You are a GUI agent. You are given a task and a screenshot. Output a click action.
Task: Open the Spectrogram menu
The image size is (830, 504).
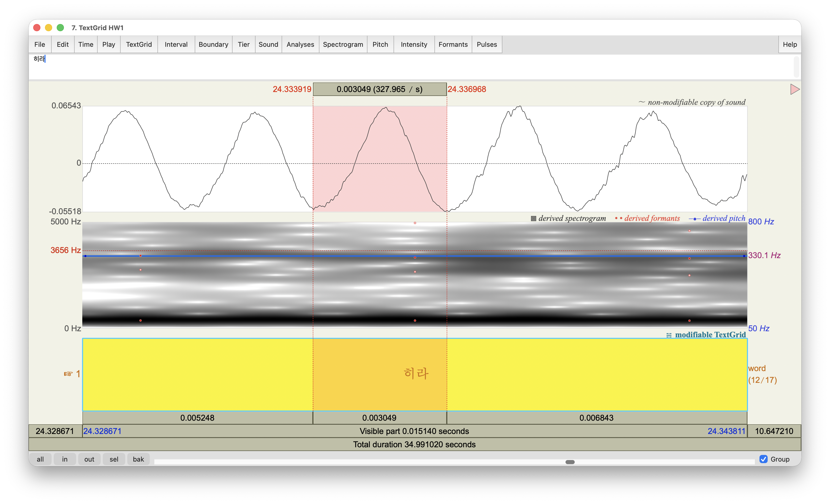pyautogui.click(x=343, y=44)
